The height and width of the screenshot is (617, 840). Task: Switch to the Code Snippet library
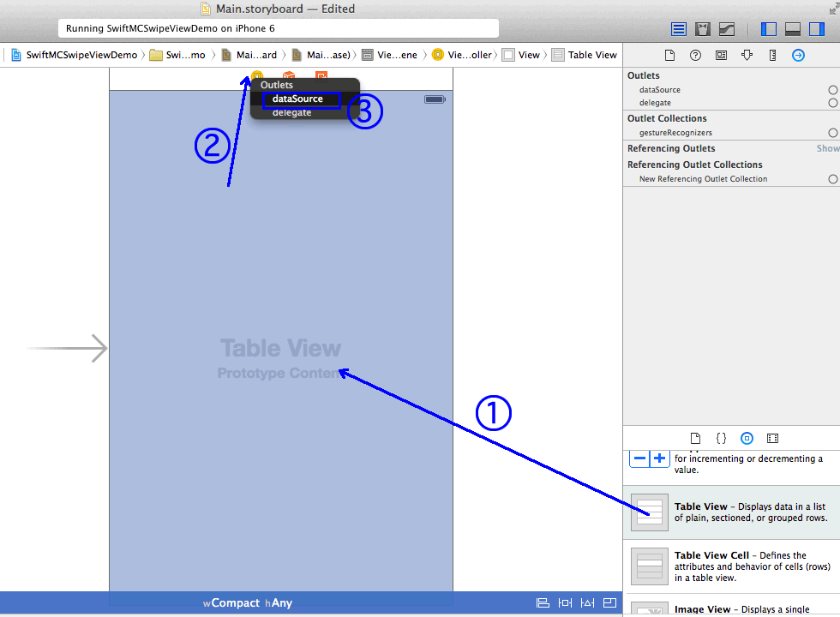tap(721, 438)
